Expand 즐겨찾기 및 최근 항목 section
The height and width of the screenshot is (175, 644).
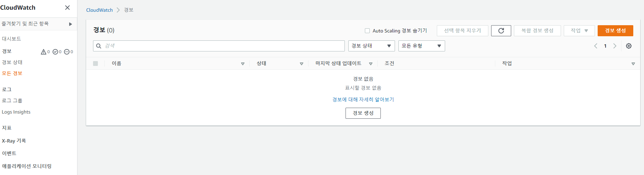(x=38, y=24)
